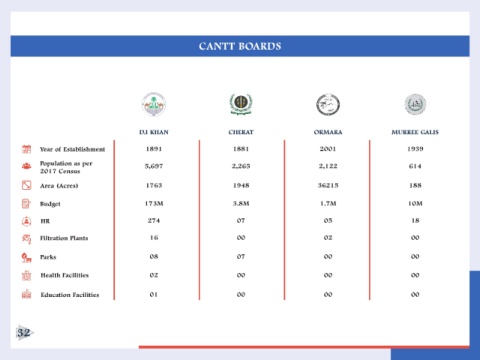This screenshot has width=480, height=360.
Task: Select the MURREE GALIS column heading
Action: pyautogui.click(x=415, y=132)
